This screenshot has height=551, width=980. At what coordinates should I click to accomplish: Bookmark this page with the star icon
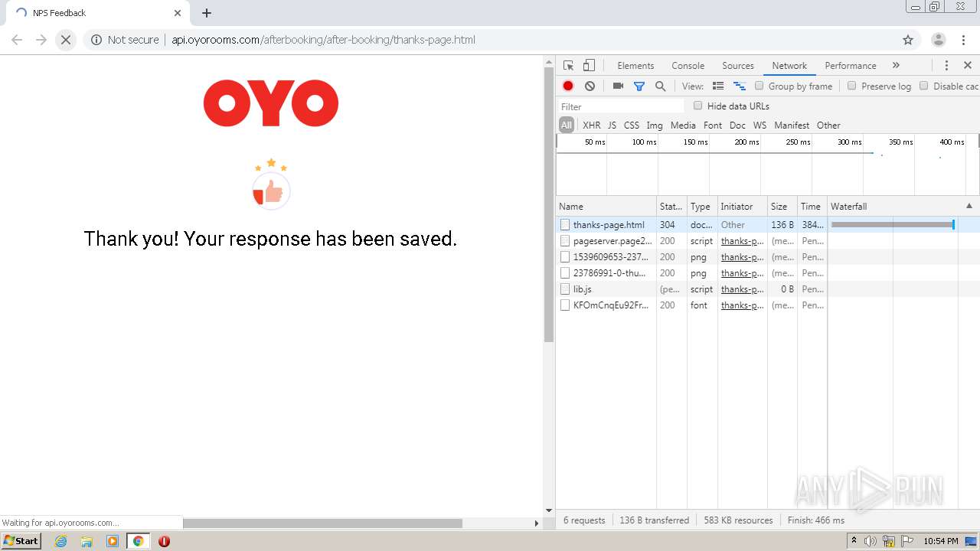[908, 40]
